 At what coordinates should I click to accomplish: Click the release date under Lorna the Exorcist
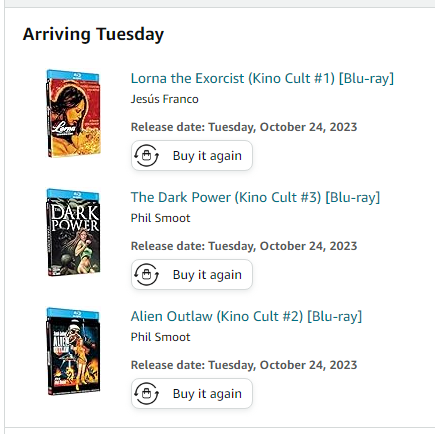(x=244, y=127)
